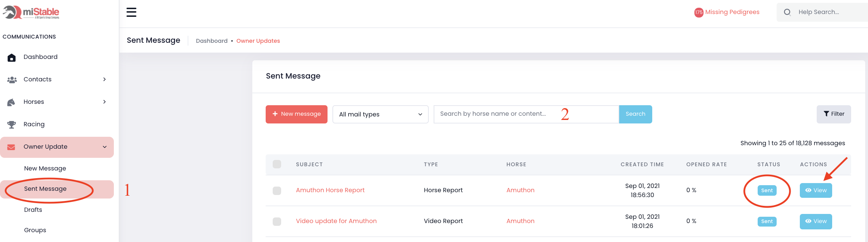The width and height of the screenshot is (868, 242).
Task: Click the Contacts people icon
Action: coord(12,80)
